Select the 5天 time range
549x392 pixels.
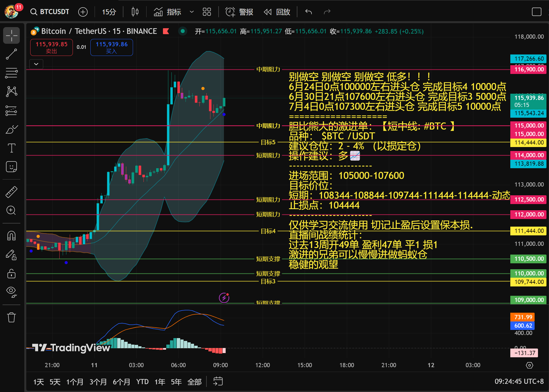[x=55, y=382]
